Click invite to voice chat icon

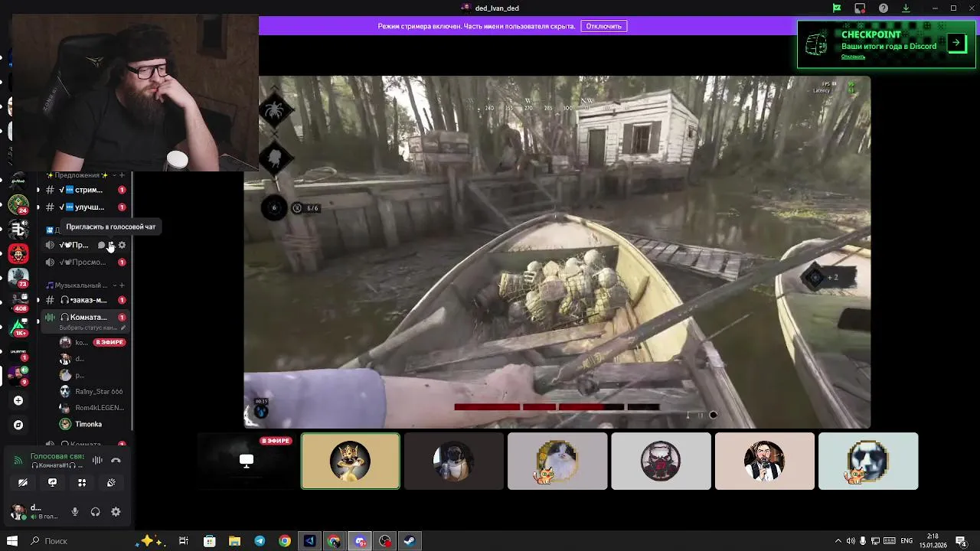(111, 245)
